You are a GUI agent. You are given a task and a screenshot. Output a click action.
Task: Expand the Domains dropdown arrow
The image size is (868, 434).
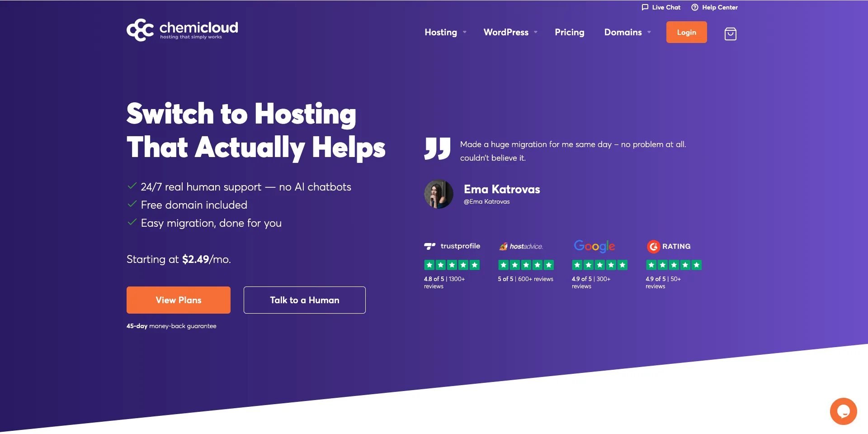click(x=649, y=32)
